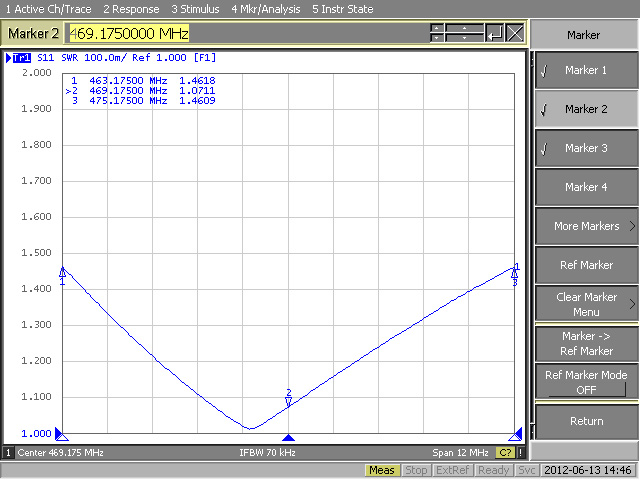Click the small stepper up arrow
Viewport: 640px width, 480px height.
click(436, 28)
